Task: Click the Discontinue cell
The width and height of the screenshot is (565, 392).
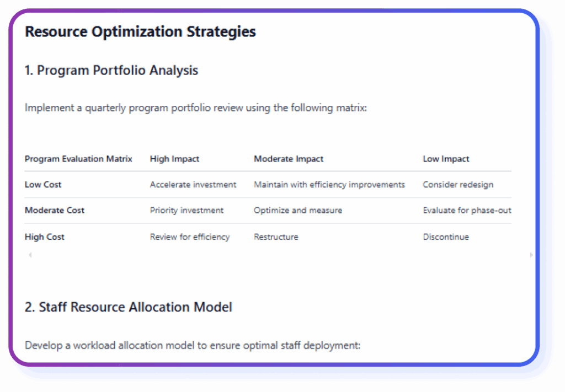Action: tap(446, 237)
